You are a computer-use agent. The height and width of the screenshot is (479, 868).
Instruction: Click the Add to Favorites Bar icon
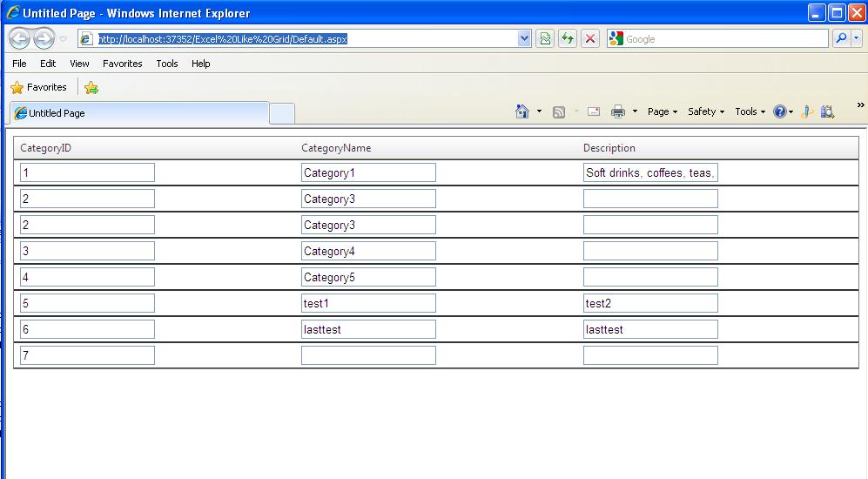91,87
